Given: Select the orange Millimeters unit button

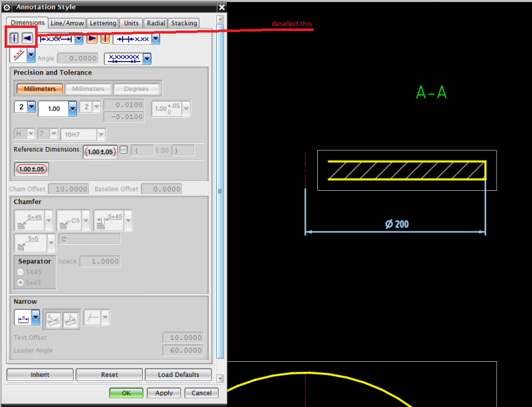Looking at the screenshot, I should point(40,89).
